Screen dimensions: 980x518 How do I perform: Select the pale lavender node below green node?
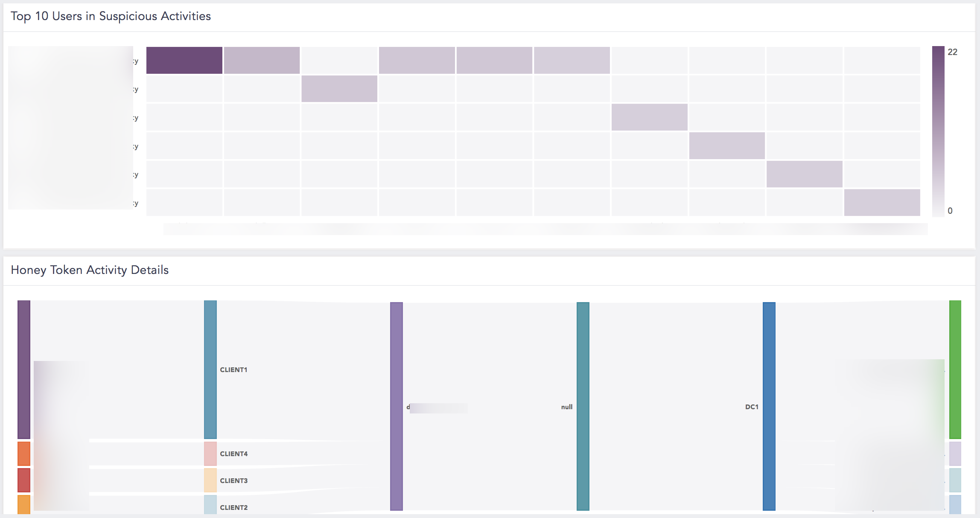point(955,454)
